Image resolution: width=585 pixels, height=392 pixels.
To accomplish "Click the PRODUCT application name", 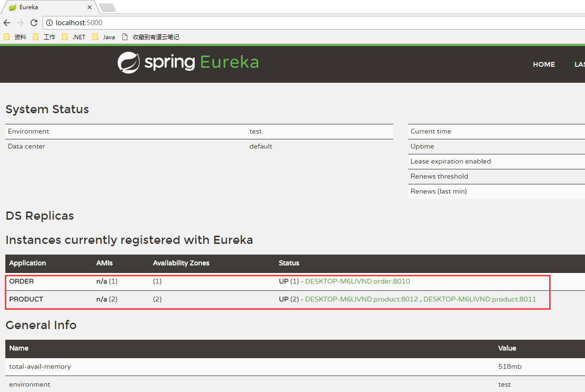I will (26, 299).
